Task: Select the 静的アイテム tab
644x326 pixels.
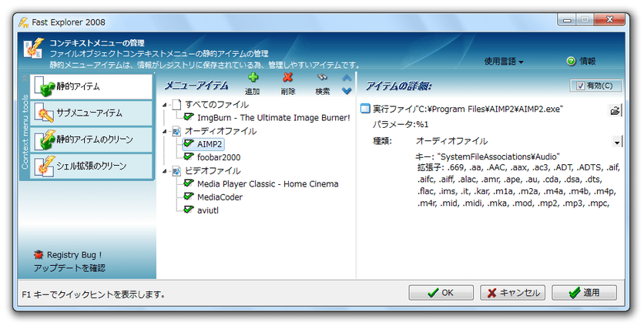Action: click(92, 86)
